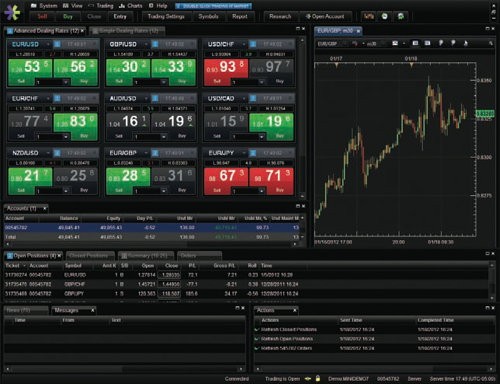Click the Messages panel horizontal scrollbar

click(x=124, y=369)
